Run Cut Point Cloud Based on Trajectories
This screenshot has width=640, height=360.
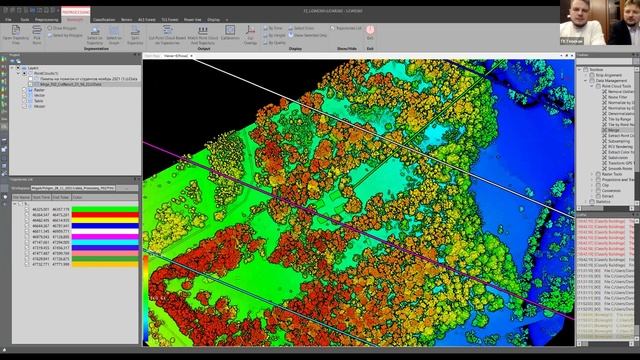tap(167, 35)
